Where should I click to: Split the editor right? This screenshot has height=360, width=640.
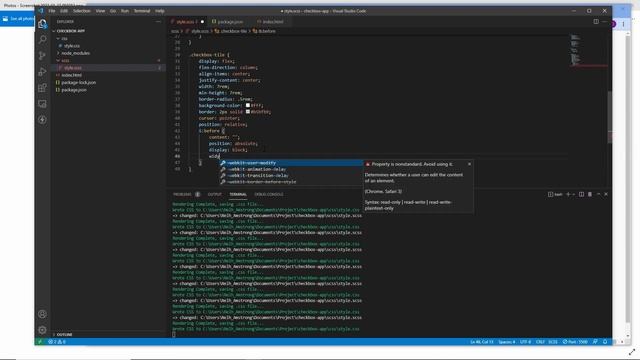coord(596,22)
